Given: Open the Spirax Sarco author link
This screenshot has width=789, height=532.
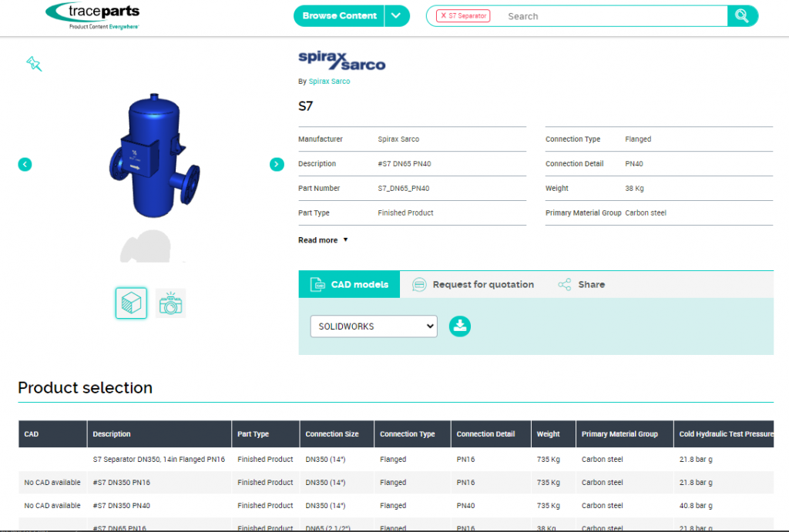Looking at the screenshot, I should [x=329, y=82].
